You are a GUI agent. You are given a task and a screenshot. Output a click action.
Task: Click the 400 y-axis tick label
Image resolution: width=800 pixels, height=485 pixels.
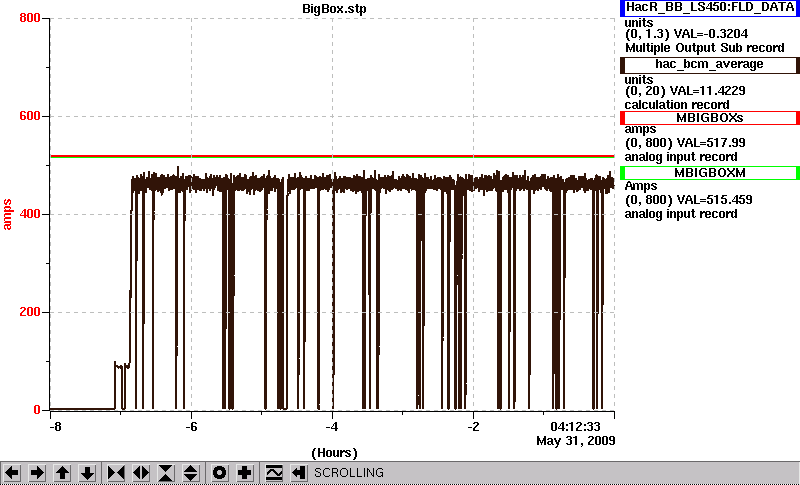pyautogui.click(x=30, y=214)
